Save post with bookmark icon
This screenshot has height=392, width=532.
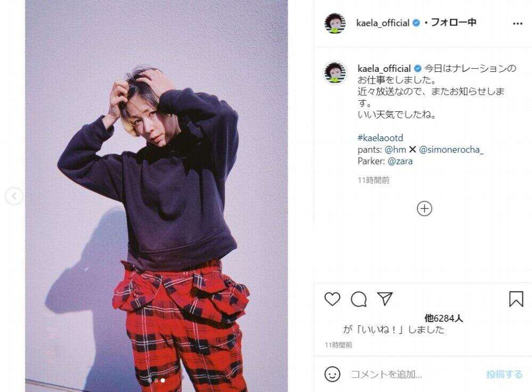click(x=516, y=299)
